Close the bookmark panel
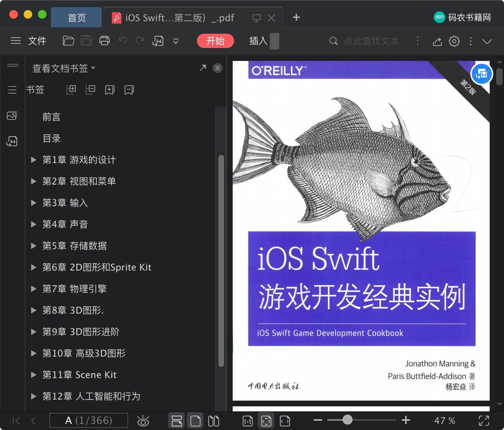This screenshot has width=504, height=430. point(218,68)
